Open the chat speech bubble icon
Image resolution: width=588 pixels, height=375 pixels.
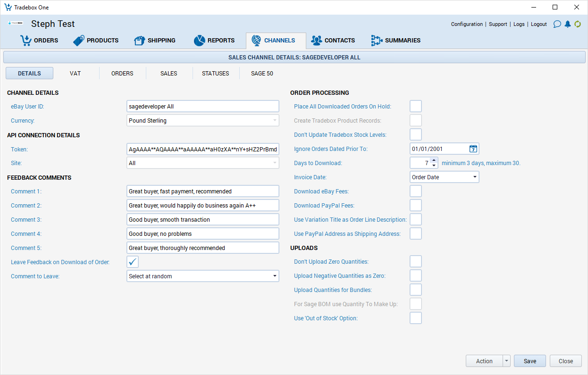557,24
